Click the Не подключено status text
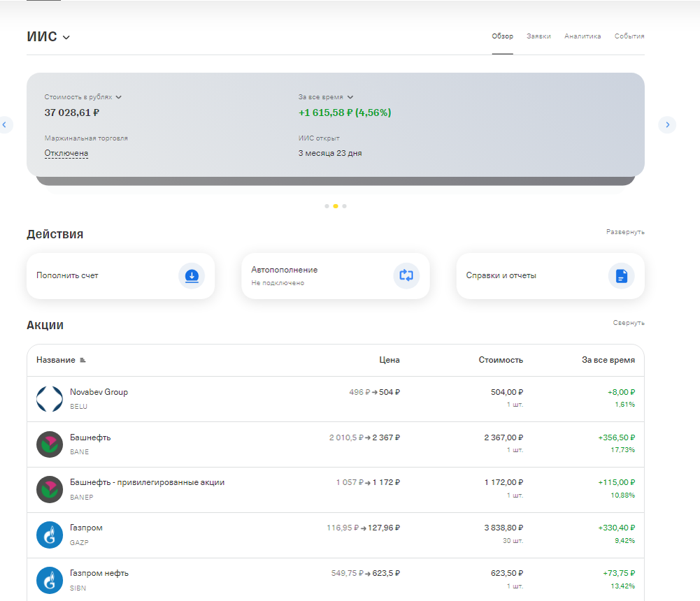 click(277, 283)
